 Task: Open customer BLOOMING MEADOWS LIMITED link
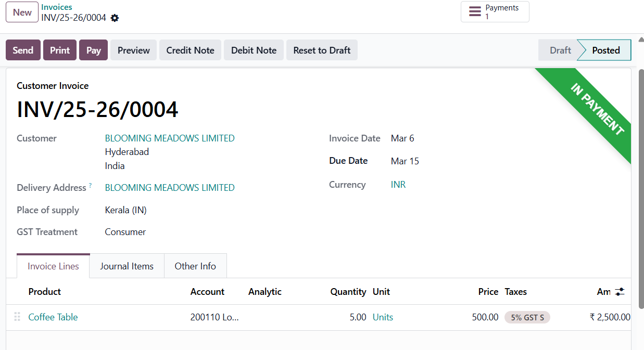tap(170, 138)
